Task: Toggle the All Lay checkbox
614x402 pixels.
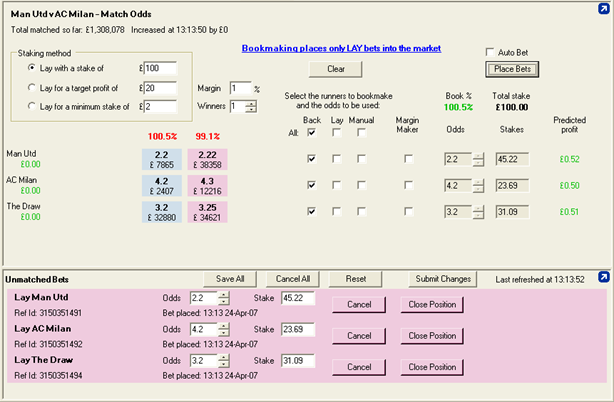Action: (x=336, y=133)
